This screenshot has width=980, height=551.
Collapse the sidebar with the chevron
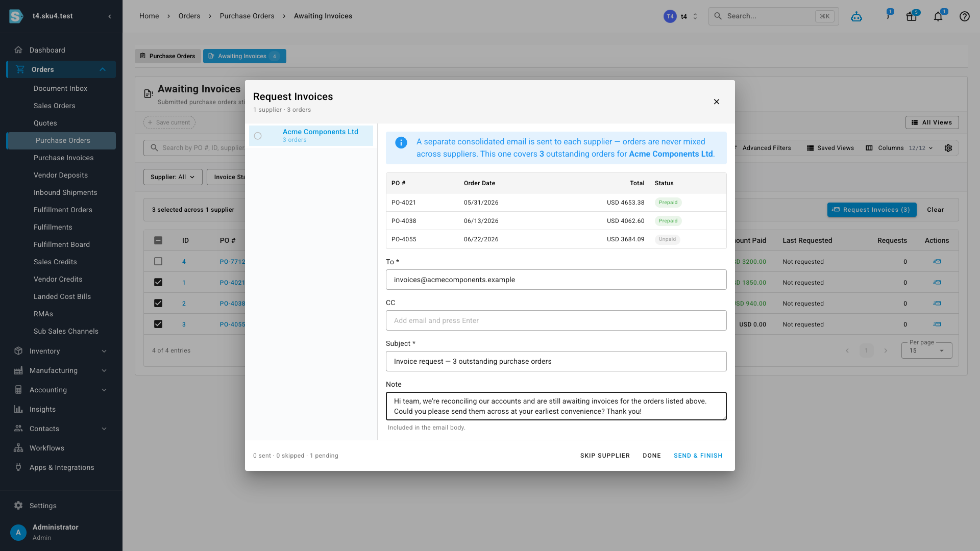click(x=110, y=16)
